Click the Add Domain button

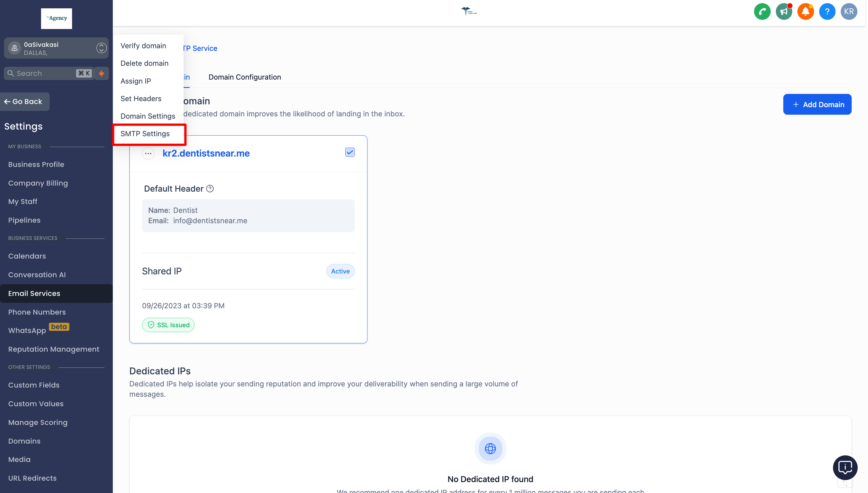817,104
